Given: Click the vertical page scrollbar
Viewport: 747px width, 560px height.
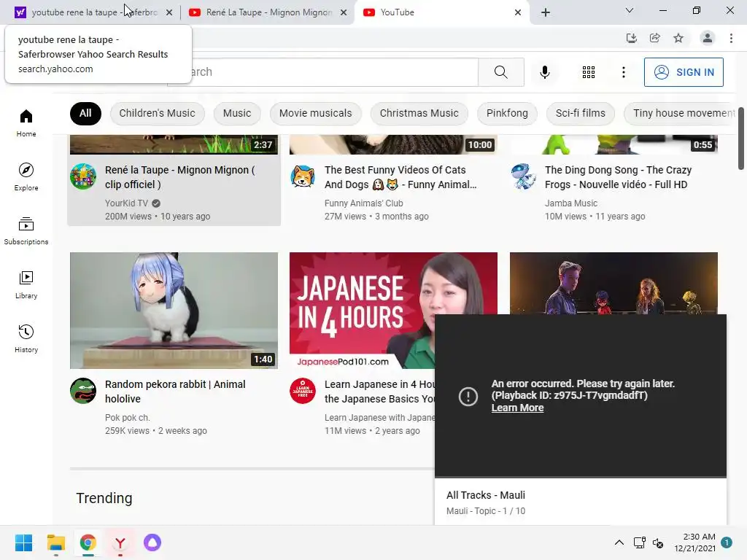Looking at the screenshot, I should point(741,139).
